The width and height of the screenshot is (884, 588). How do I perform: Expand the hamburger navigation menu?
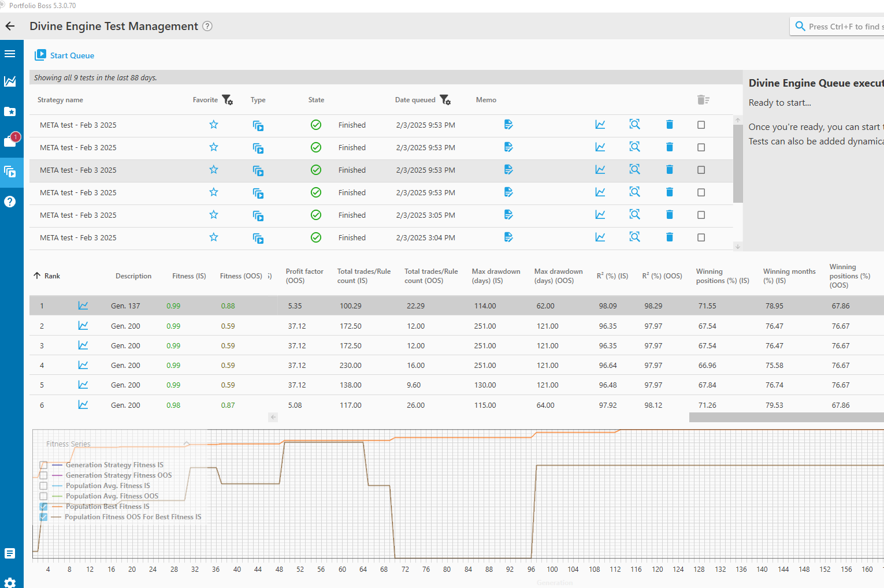10,54
